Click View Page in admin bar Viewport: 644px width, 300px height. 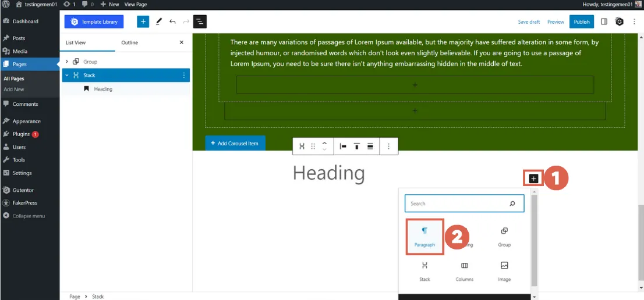click(x=136, y=5)
